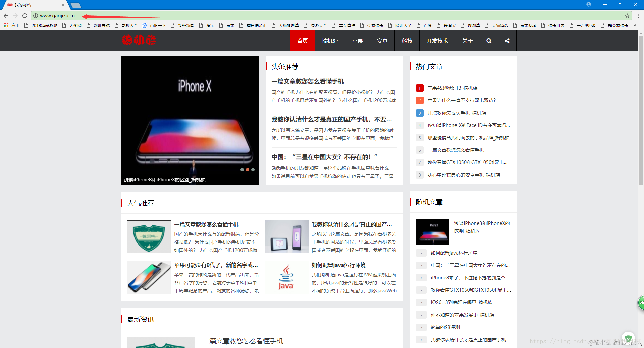Open the iPhone X thumbnail in 随机文章
644x348 pixels.
click(433, 232)
